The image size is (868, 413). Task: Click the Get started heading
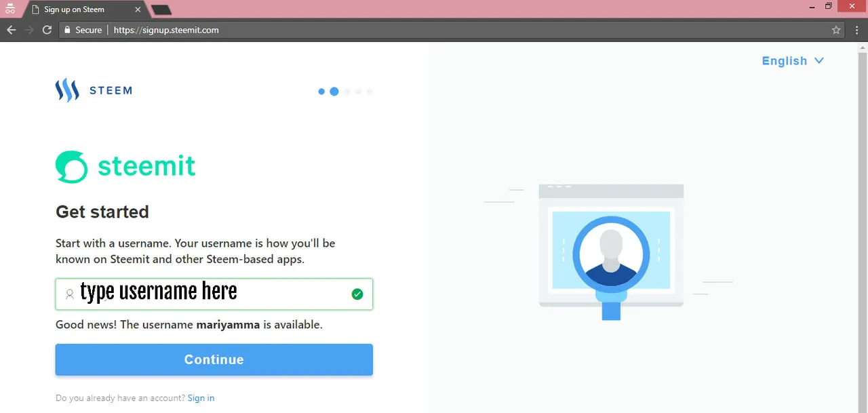pyautogui.click(x=102, y=212)
